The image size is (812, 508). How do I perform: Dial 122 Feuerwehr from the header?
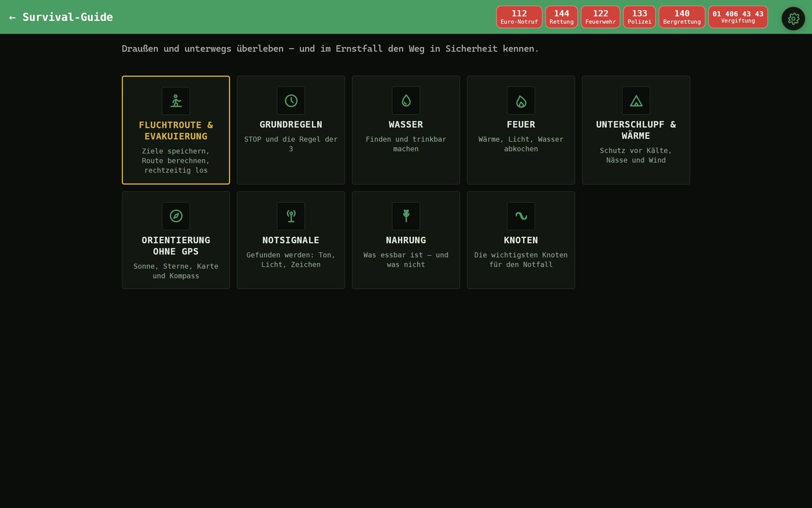(x=600, y=17)
